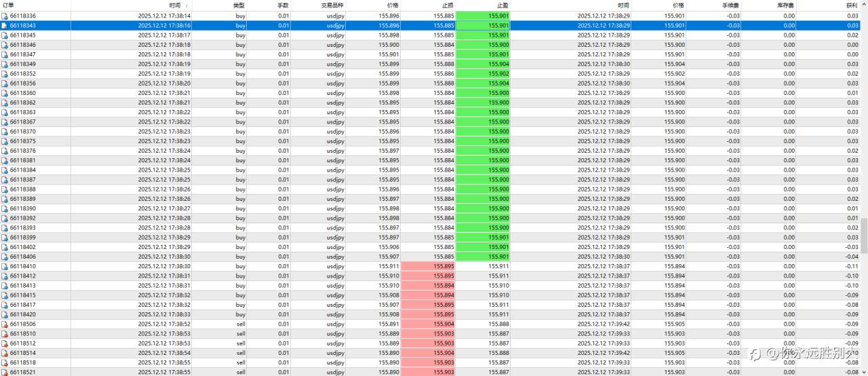Click the -0.11 profit value
The width and height of the screenshot is (868, 376).
pyautogui.click(x=852, y=266)
